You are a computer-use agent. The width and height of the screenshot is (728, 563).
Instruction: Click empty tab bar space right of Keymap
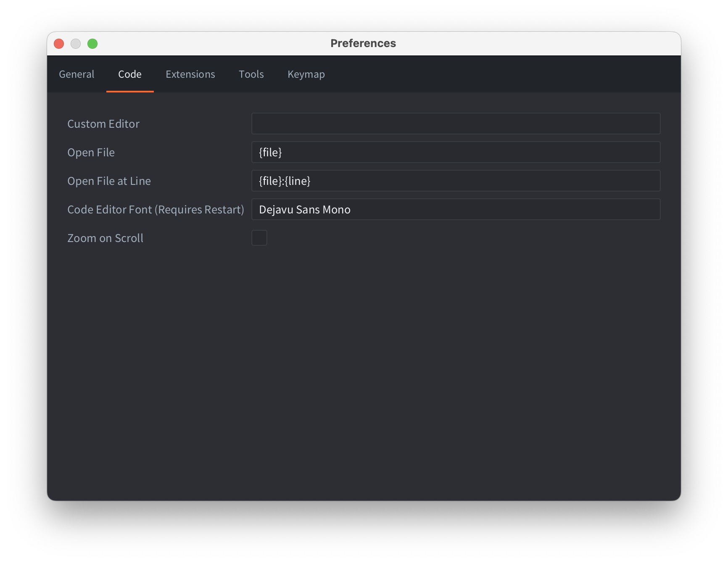point(504,74)
